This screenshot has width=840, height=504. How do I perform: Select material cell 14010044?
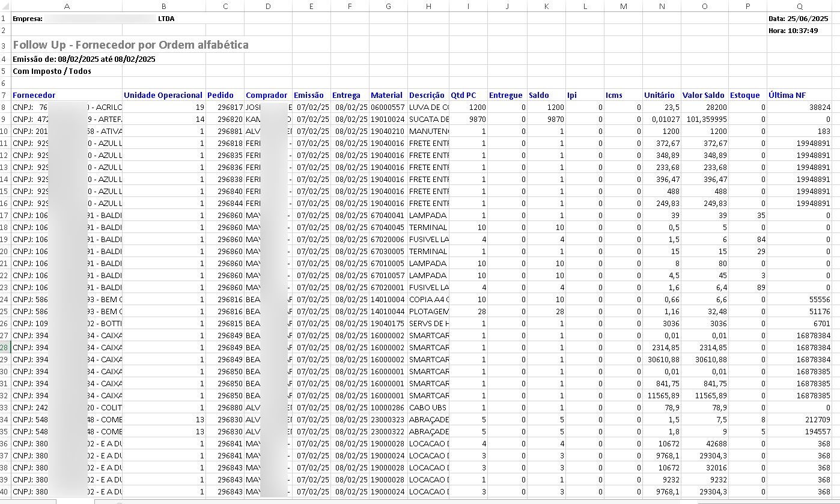point(388,311)
